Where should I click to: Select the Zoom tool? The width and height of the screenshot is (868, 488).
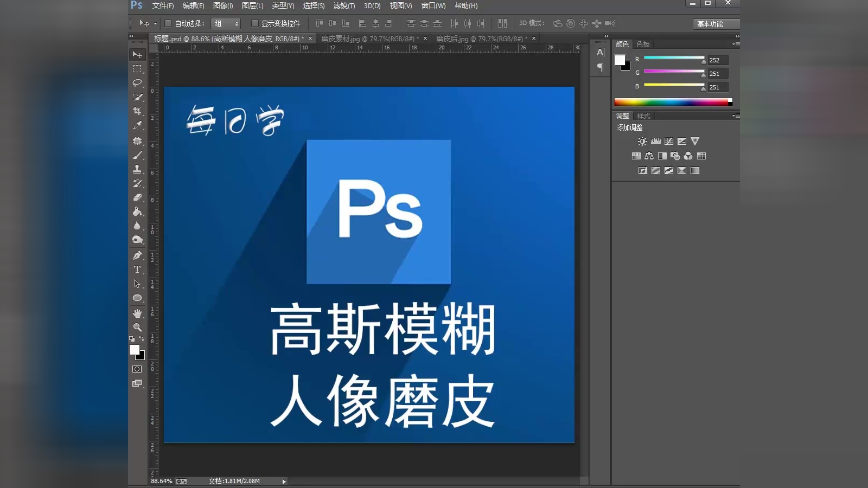coord(137,328)
